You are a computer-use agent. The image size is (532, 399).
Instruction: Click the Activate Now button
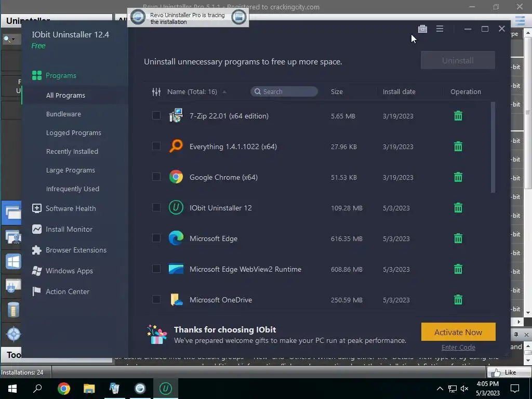458,332
